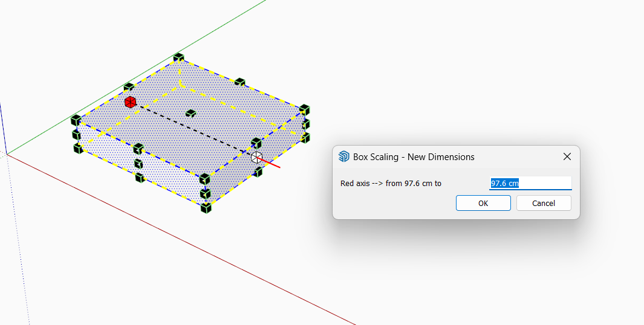This screenshot has height=325, width=644.
Task: Click the top front corner handle nearest the viewer
Action: [x=205, y=179]
